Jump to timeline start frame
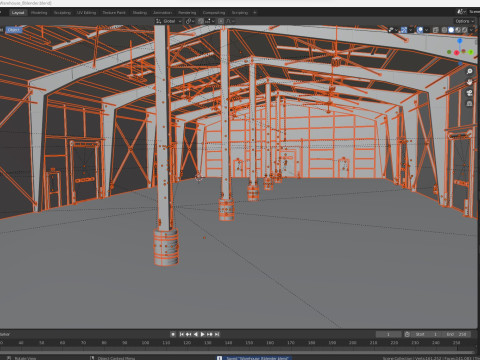Image resolution: width=480 pixels, height=360 pixels. point(182,334)
